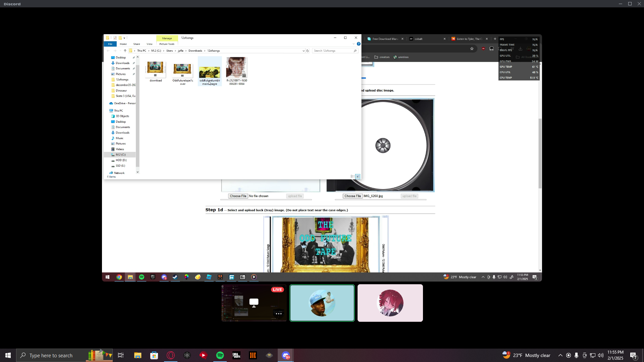Image resolution: width=644 pixels, height=362 pixels.
Task: Toggle the microphone icon in the system tray
Action: (x=576, y=355)
